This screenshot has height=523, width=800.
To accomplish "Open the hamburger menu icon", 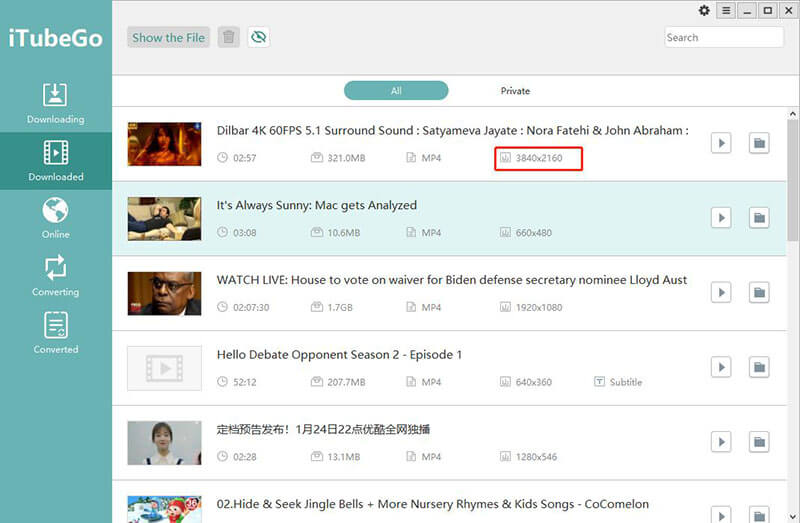I will [726, 11].
